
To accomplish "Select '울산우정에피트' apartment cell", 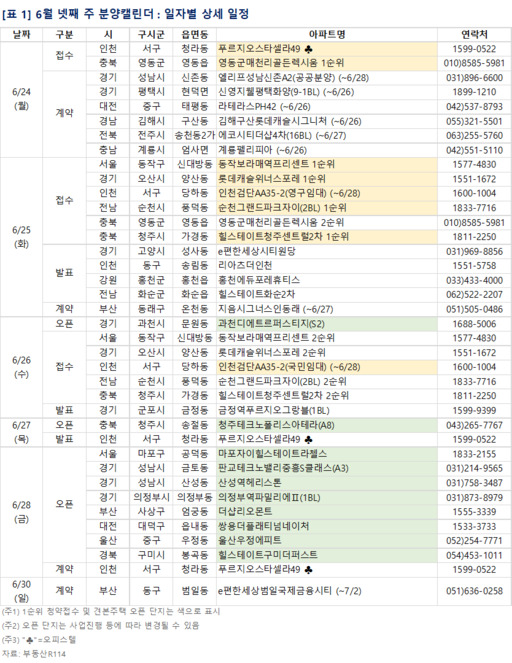I will [327, 541].
